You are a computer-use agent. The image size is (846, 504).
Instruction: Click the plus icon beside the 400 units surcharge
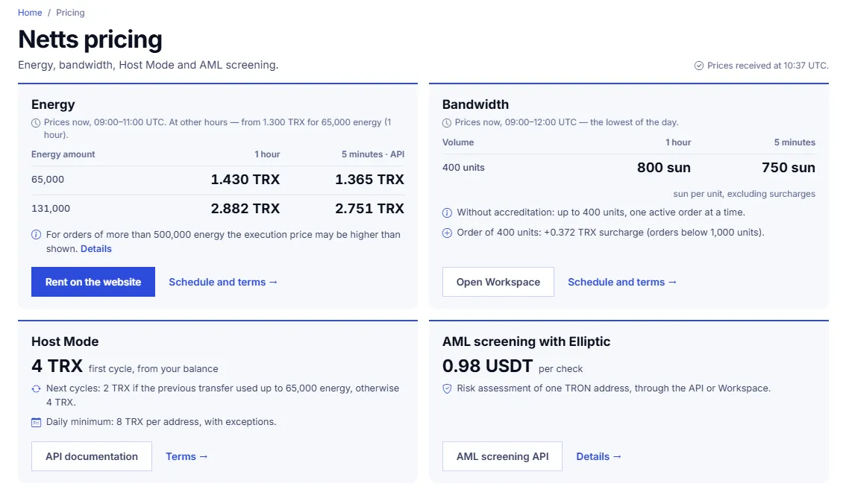point(448,233)
